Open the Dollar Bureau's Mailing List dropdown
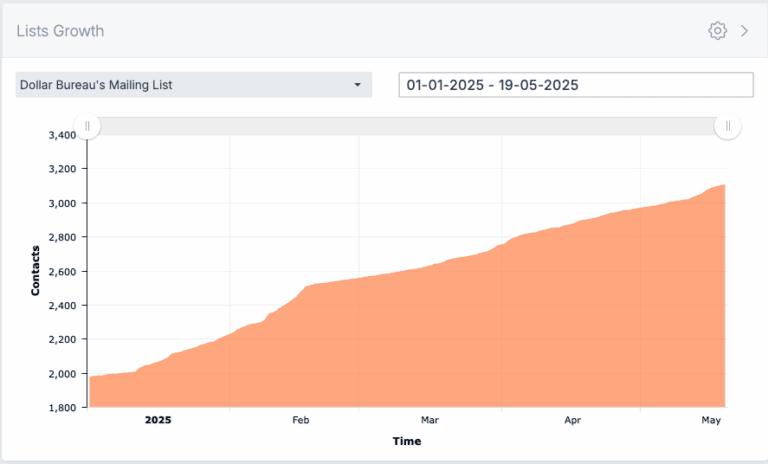The image size is (768, 464). (194, 85)
